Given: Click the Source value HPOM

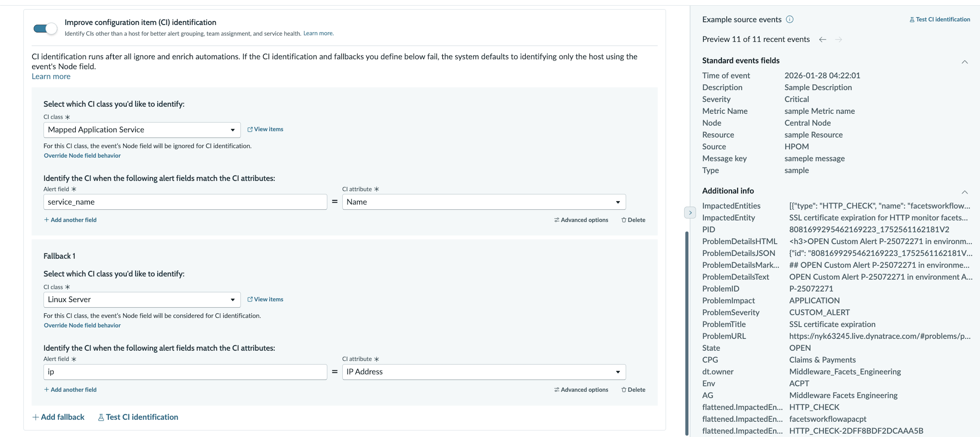Looking at the screenshot, I should tap(797, 147).
